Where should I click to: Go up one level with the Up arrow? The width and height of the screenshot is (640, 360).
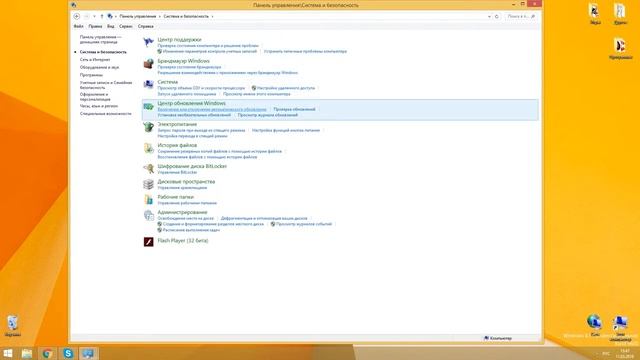click(x=102, y=16)
